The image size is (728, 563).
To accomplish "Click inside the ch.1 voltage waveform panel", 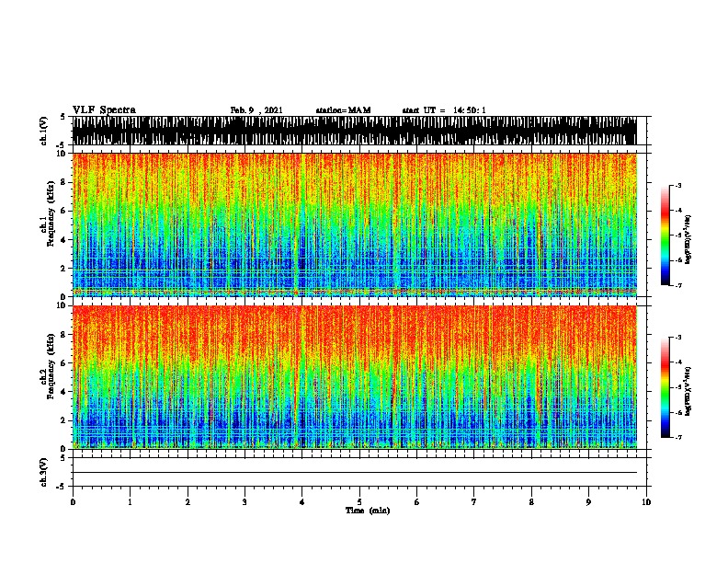I will click(x=354, y=131).
